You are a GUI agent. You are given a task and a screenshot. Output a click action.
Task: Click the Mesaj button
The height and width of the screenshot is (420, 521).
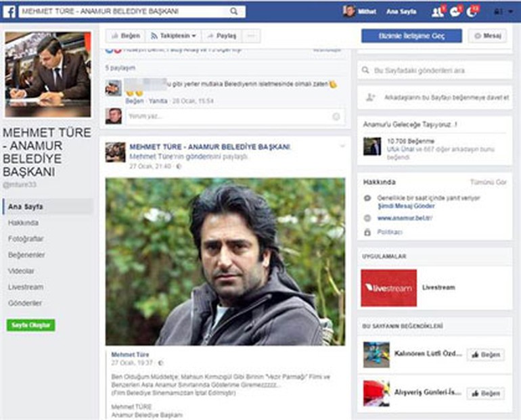point(487,36)
